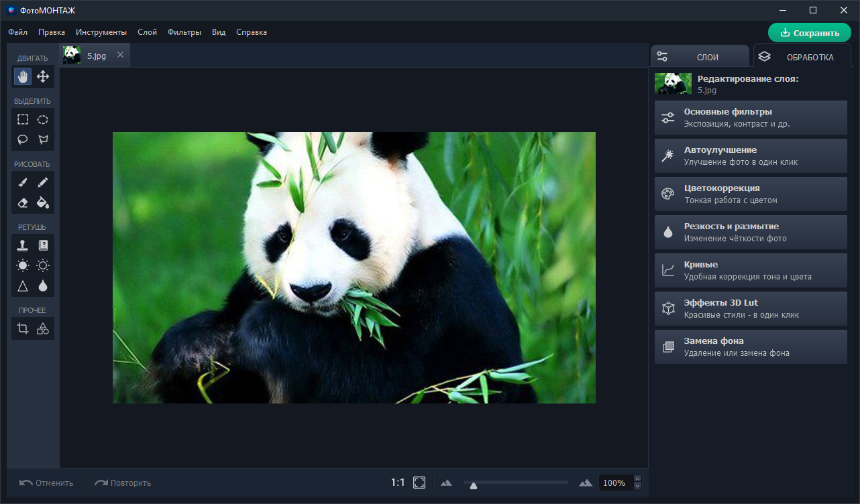
Task: Select the Brush drawing tool
Action: click(x=23, y=182)
